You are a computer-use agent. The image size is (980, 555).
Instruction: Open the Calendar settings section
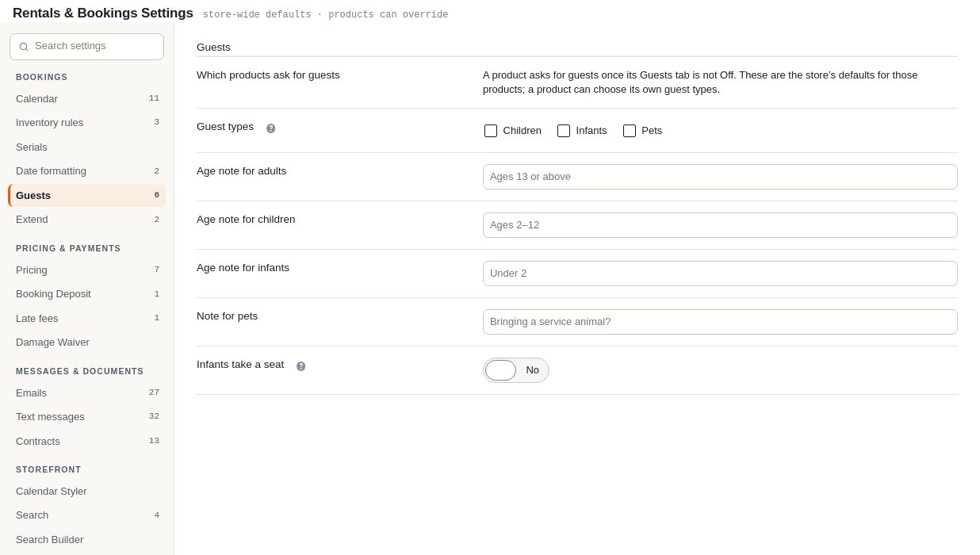point(87,99)
